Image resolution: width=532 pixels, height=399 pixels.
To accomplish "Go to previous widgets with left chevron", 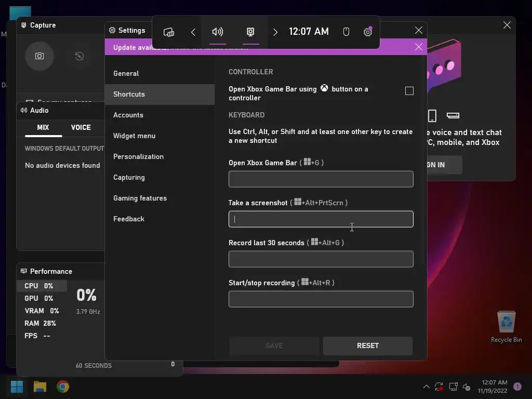I will pos(193,32).
